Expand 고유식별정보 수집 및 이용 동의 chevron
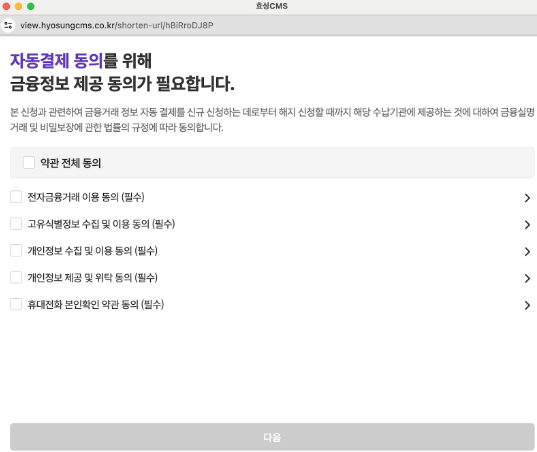This screenshot has width=537, height=452. click(x=527, y=225)
